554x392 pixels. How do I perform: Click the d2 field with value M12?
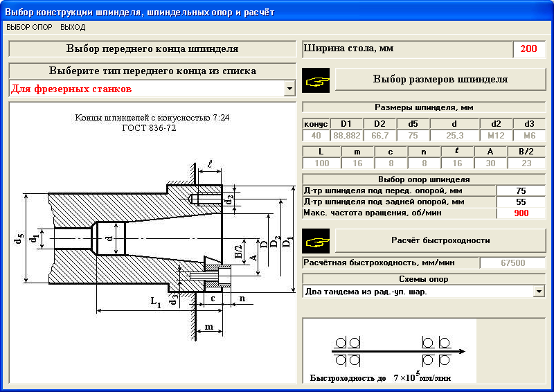[x=496, y=136]
